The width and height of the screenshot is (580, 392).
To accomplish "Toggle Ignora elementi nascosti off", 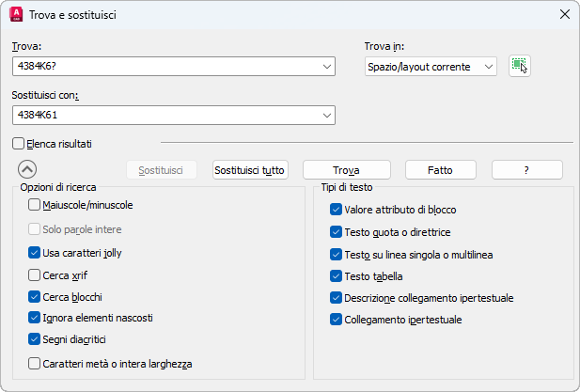I will coord(35,318).
